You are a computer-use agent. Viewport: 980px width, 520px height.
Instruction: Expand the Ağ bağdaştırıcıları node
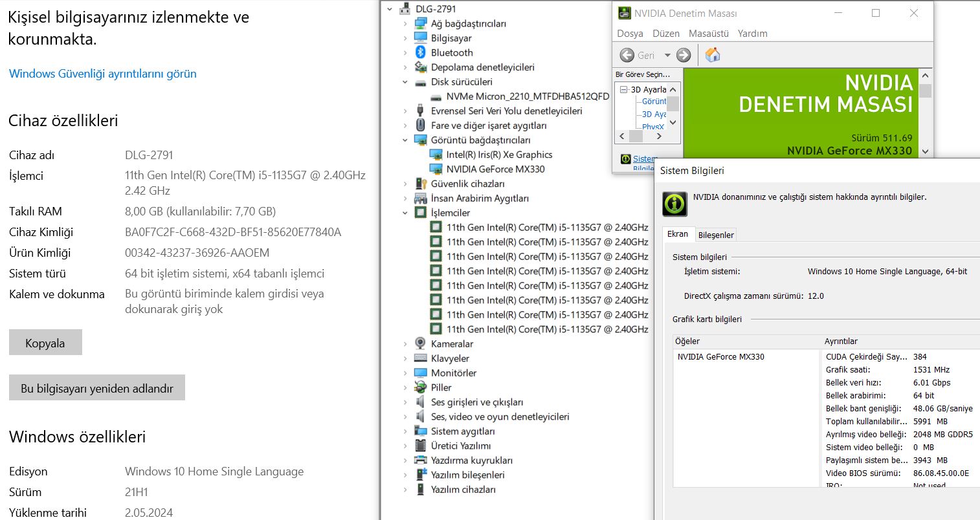(405, 24)
